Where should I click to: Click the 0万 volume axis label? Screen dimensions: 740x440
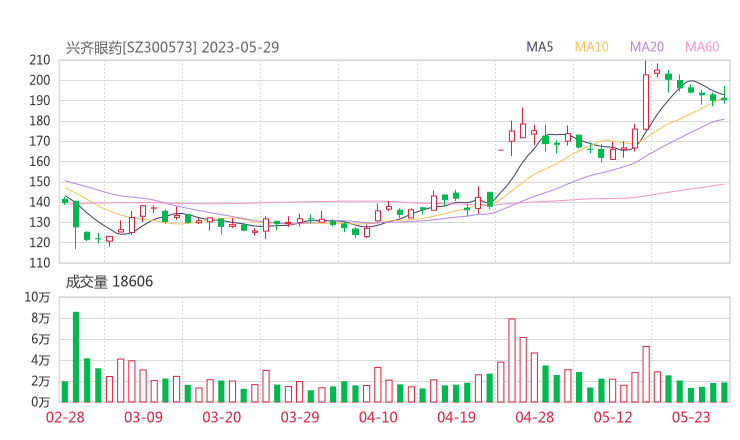(41, 402)
